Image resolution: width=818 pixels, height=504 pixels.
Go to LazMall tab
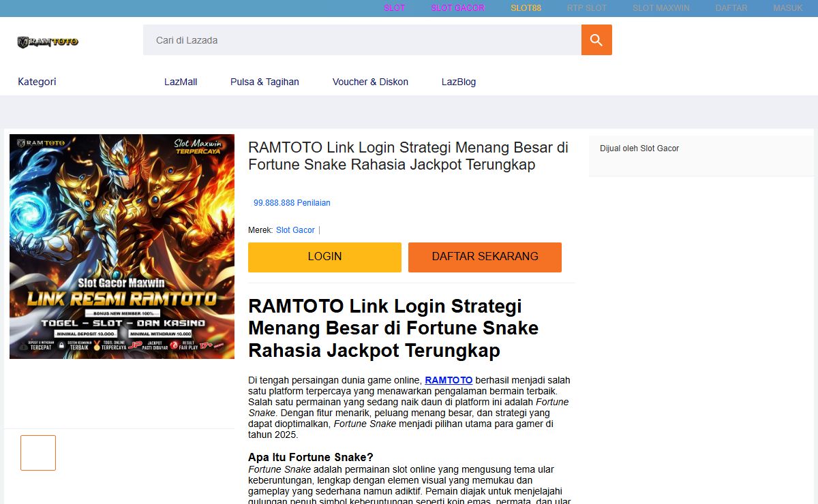181,82
